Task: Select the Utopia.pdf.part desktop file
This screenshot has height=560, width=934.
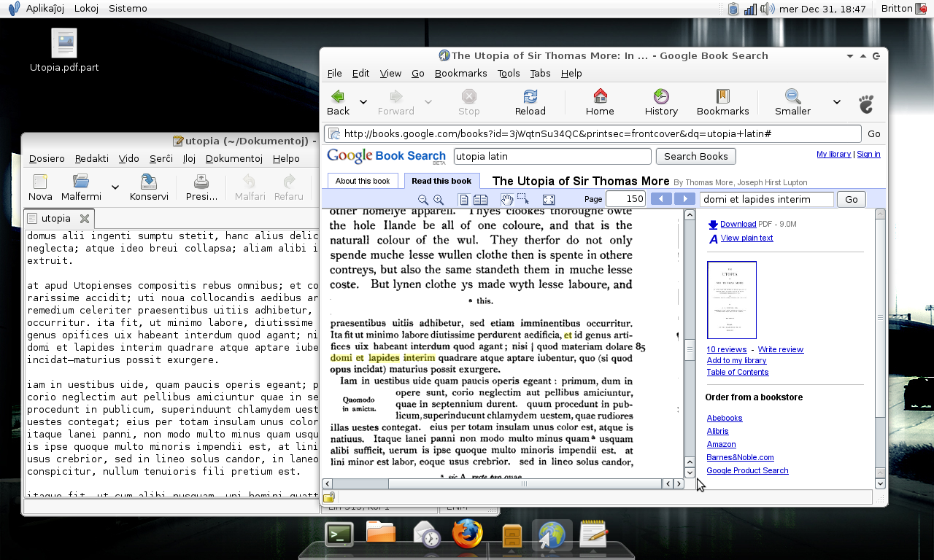Action: tap(64, 50)
